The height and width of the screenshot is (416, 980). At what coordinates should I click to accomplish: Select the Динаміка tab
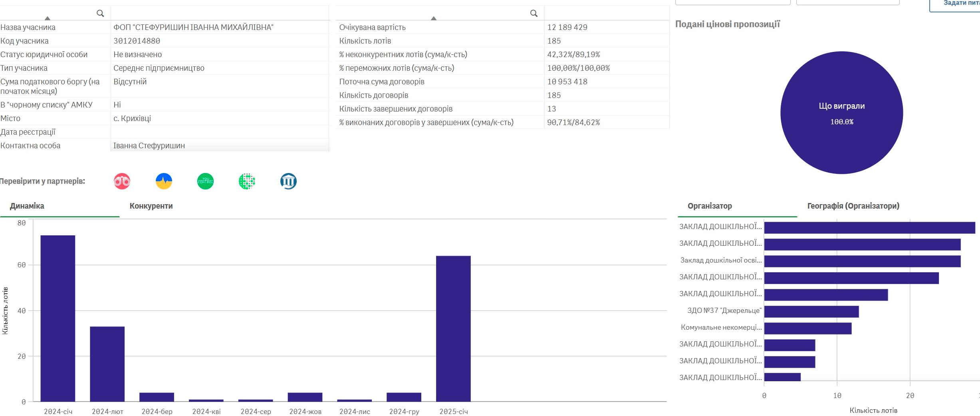pyautogui.click(x=27, y=206)
